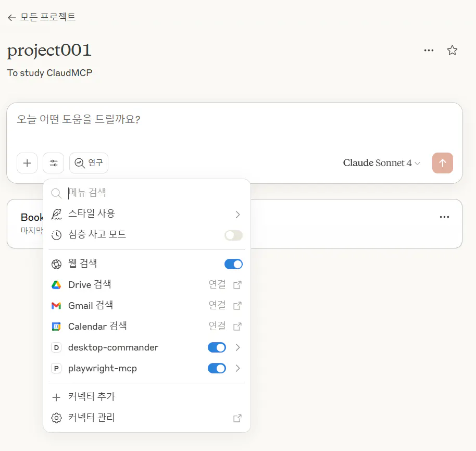Click the P icon for playwright-mcp
The width and height of the screenshot is (476, 451).
[56, 368]
